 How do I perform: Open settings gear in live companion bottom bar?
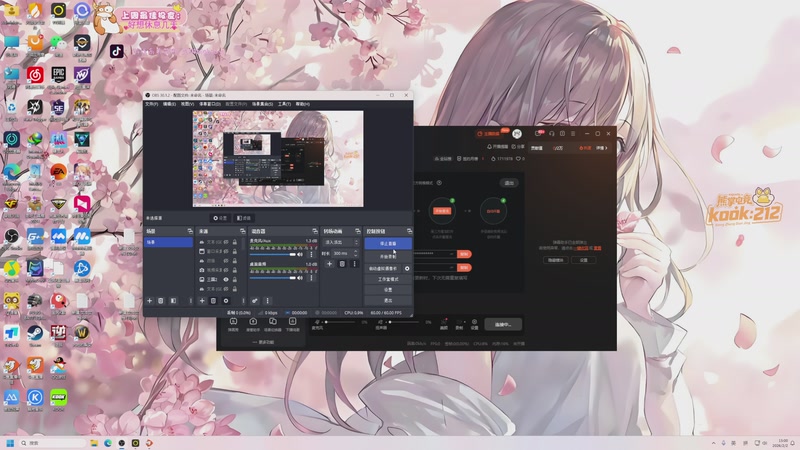point(474,324)
